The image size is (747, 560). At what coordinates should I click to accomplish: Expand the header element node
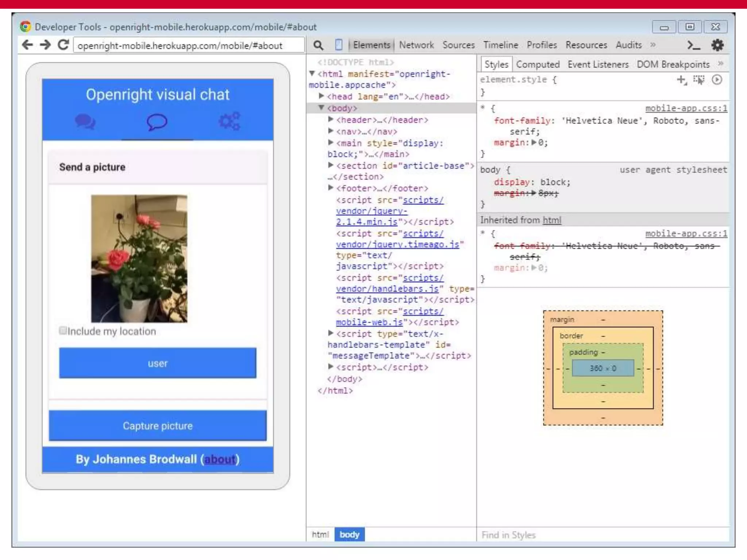click(330, 119)
